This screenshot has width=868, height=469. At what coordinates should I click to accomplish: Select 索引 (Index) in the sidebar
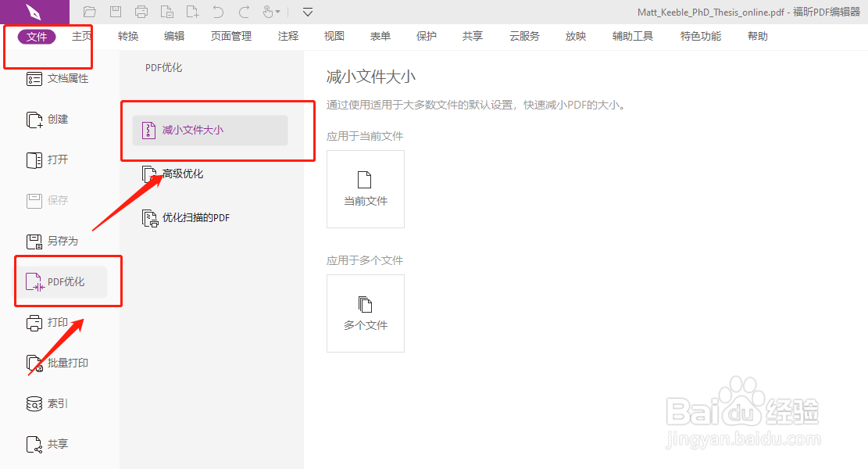pos(56,403)
